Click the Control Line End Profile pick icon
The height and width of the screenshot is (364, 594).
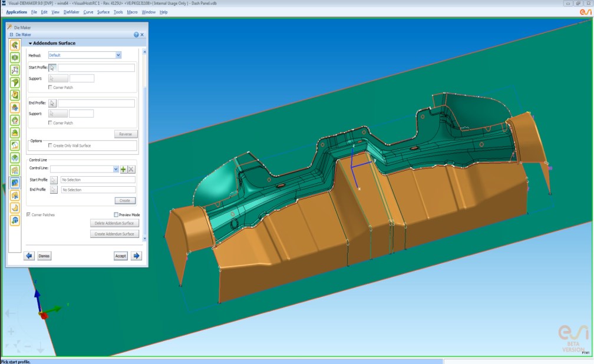(x=54, y=190)
